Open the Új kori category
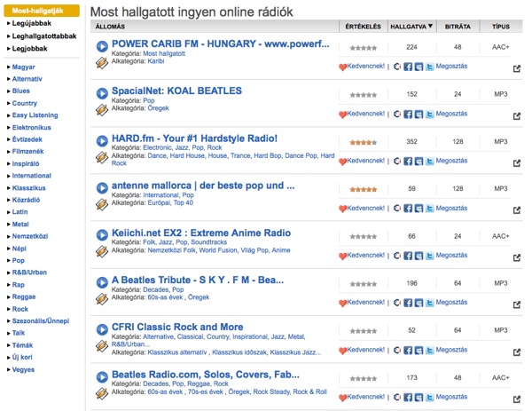532x411 pixels. pyautogui.click(x=22, y=357)
